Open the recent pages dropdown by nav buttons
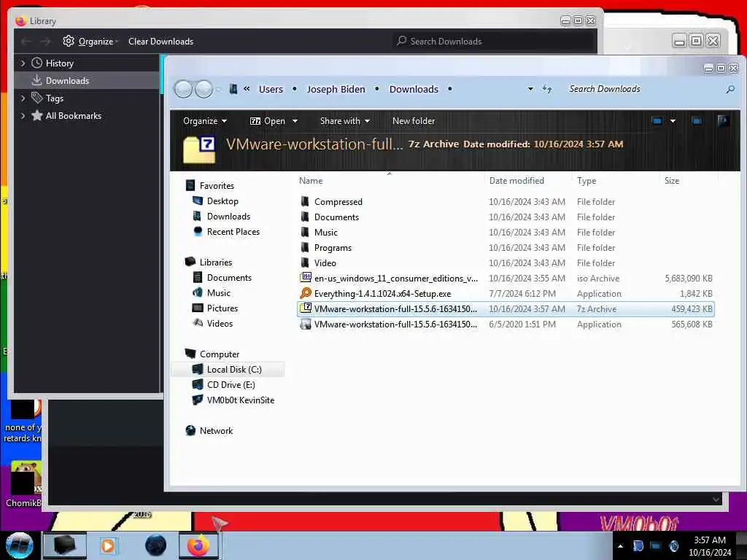747x560 pixels. pyautogui.click(x=218, y=89)
